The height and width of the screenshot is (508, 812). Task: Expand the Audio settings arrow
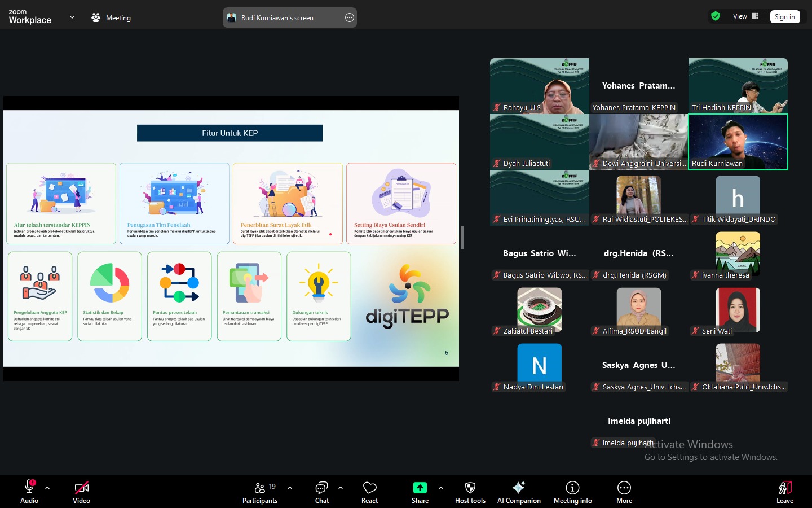[47, 488]
